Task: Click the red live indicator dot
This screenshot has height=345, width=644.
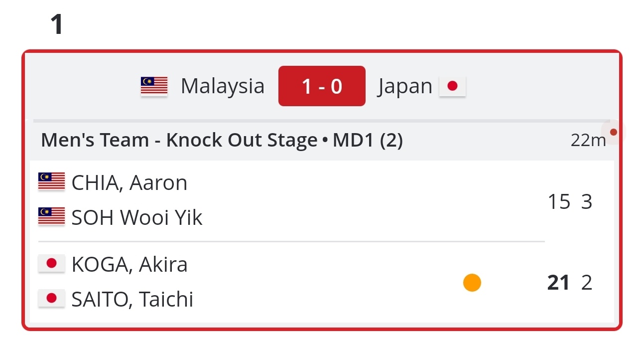Action: click(x=613, y=132)
